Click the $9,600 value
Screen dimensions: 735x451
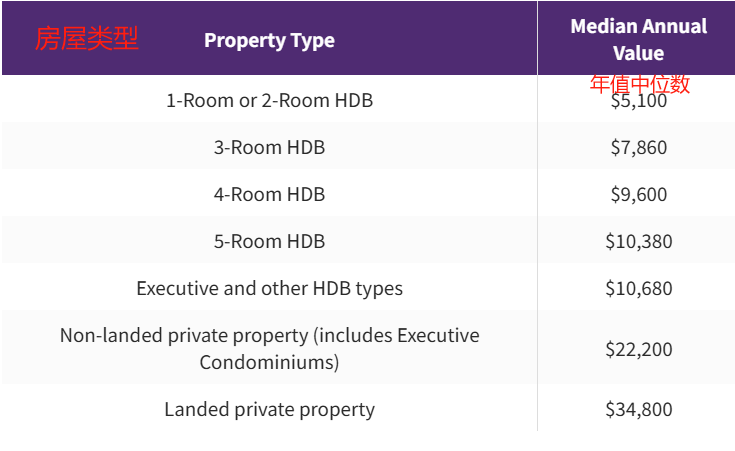[638, 195]
